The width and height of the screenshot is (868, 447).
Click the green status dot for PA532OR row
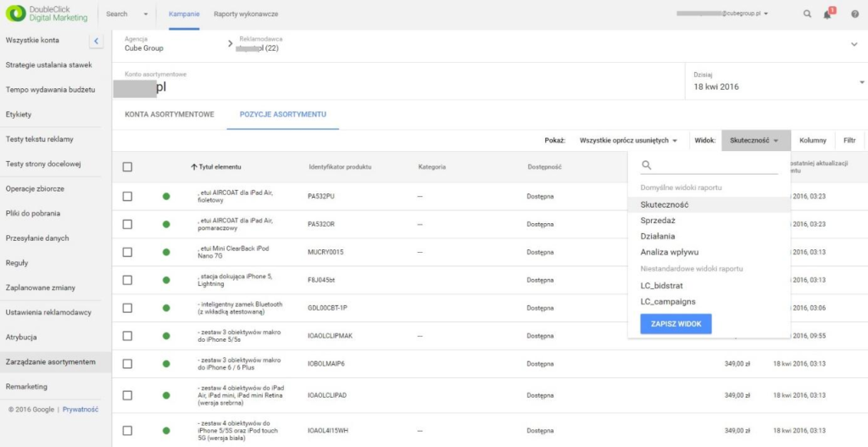166,224
